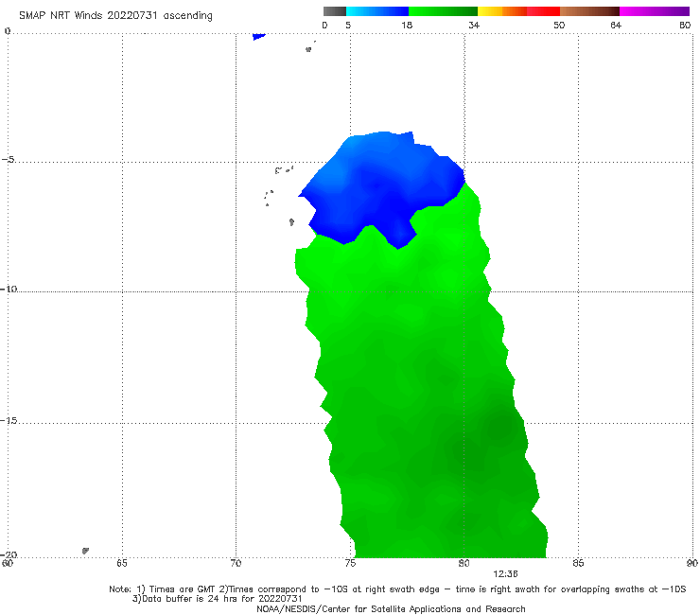Click the brown 50–64 colorbar segment
This screenshot has width=700, height=615.
[589, 11]
